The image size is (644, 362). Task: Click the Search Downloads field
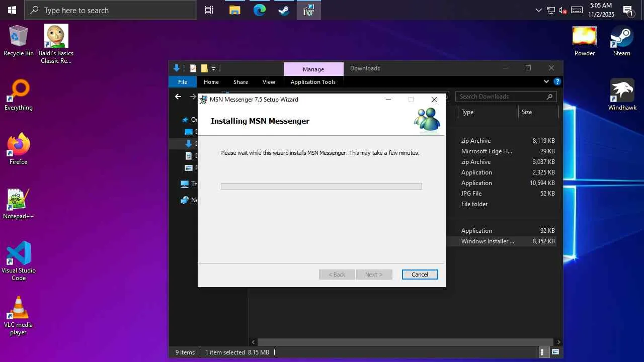507,97
